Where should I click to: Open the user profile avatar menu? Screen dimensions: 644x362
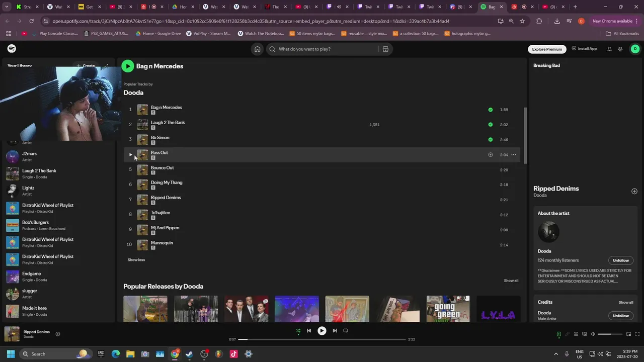tap(635, 49)
